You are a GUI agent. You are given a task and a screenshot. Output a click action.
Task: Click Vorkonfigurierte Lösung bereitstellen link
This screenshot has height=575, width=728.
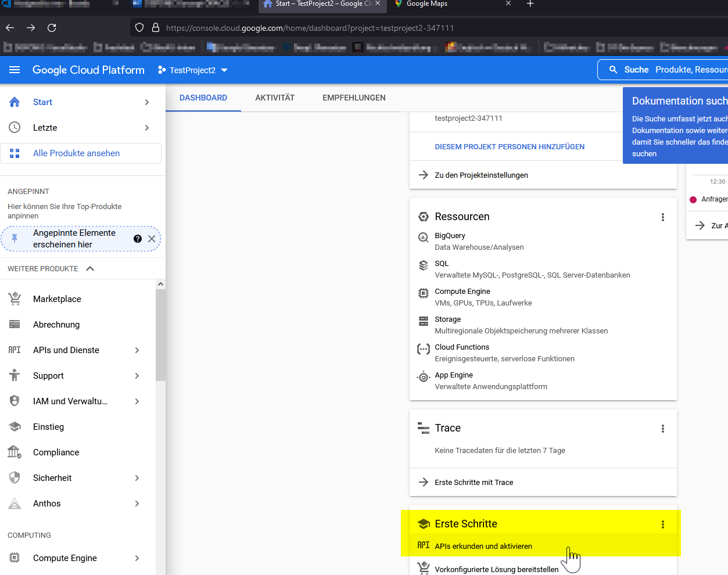(496, 570)
